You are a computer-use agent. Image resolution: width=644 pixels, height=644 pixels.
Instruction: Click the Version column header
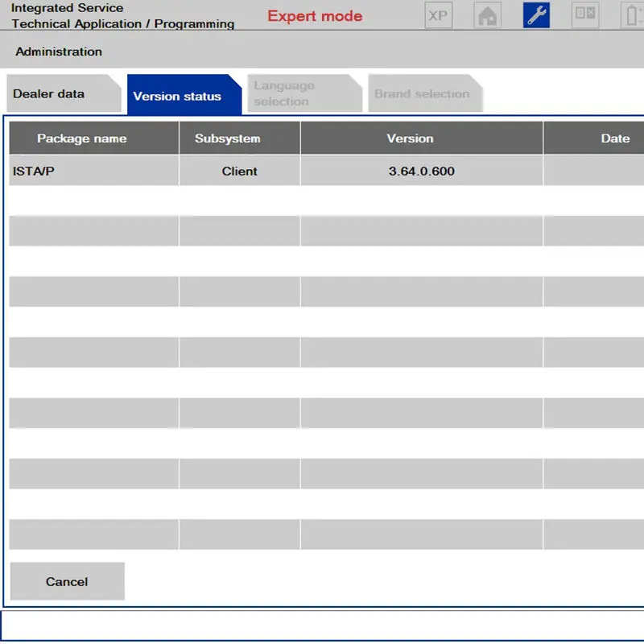[421, 138]
